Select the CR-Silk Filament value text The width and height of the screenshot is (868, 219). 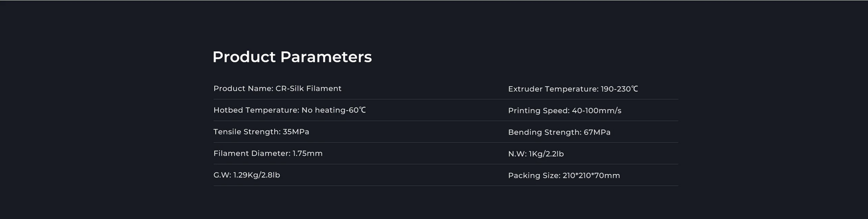click(x=309, y=89)
